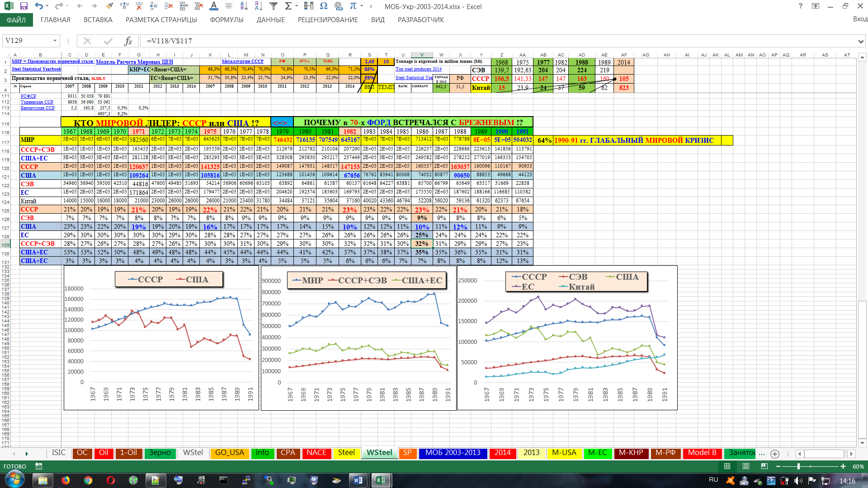The height and width of the screenshot is (488, 868).
Task: Switch to Page Break Preview view
Action: [764, 466]
